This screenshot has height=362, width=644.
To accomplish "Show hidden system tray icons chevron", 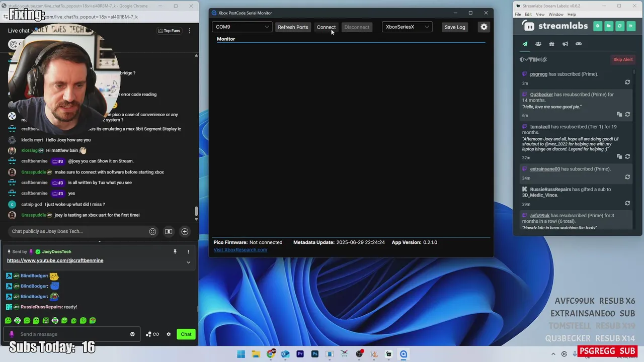I will [553, 354].
